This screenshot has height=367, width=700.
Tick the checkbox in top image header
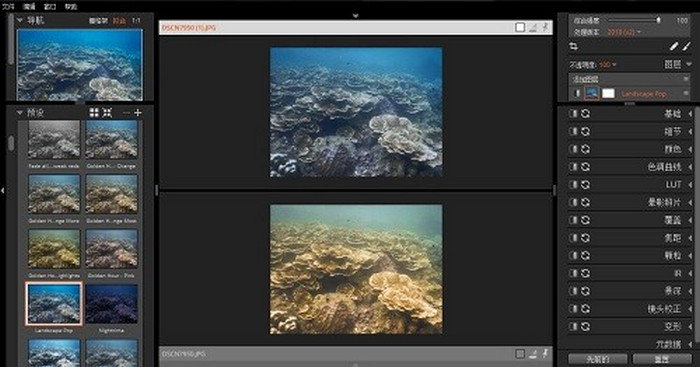coord(520,27)
